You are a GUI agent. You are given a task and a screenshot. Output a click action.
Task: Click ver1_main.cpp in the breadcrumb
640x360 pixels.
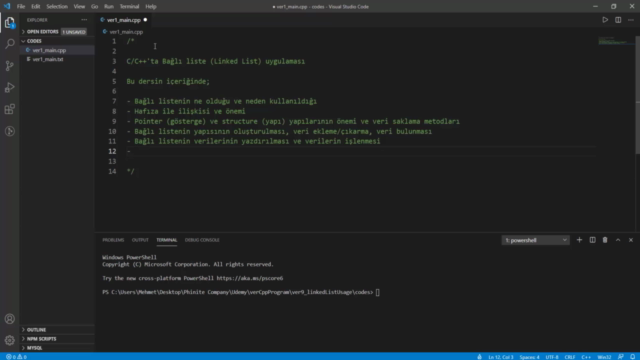(126, 31)
